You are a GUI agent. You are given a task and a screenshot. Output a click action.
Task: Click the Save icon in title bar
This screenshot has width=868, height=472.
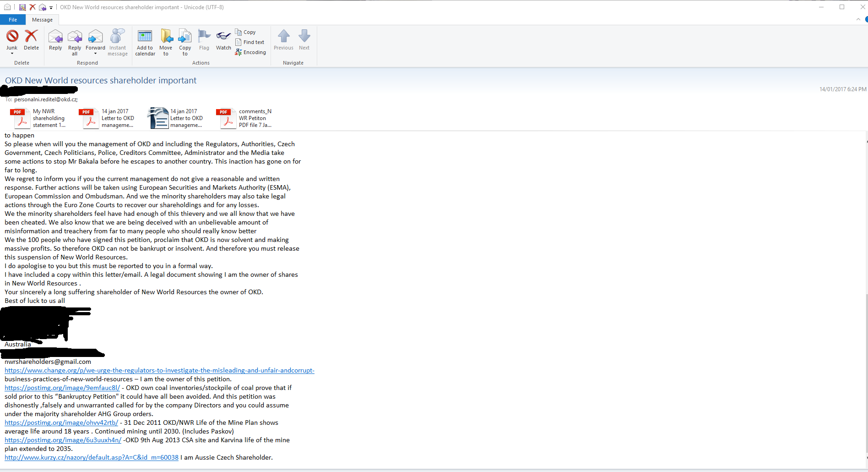(22, 7)
